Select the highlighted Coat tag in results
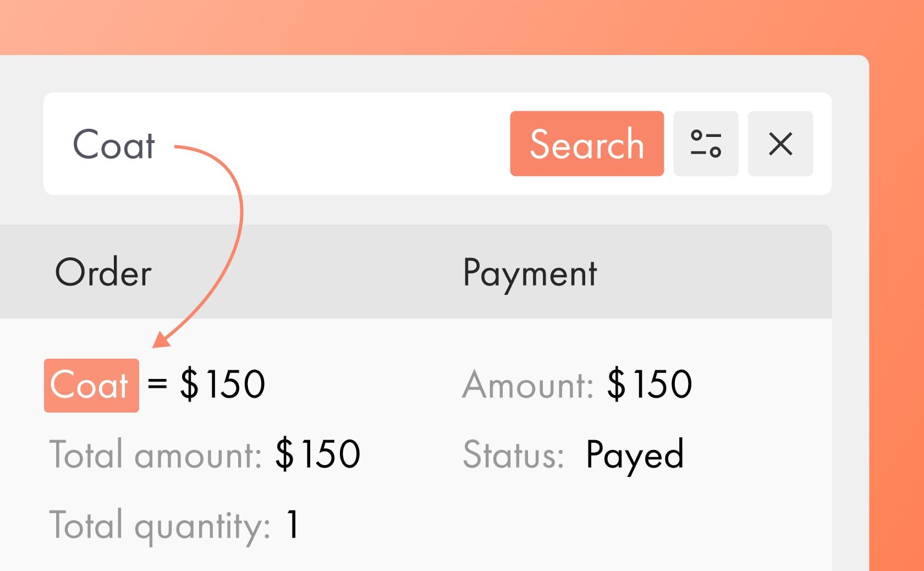Image resolution: width=924 pixels, height=571 pixels. 91,385
